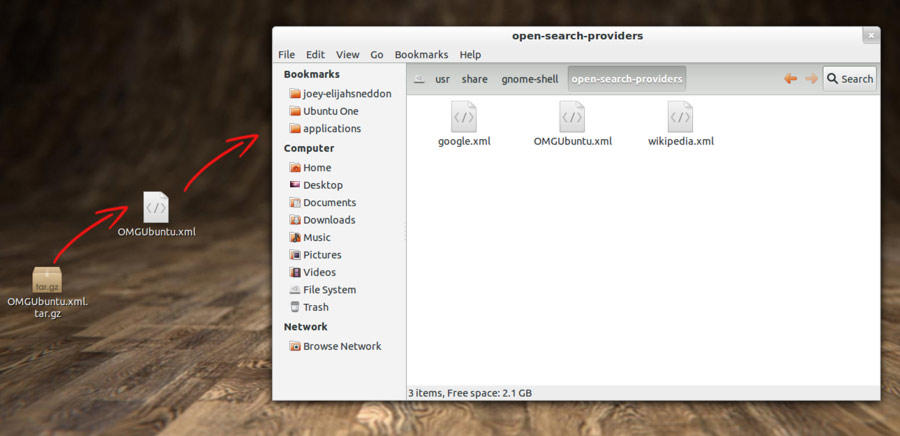
Task: Open the Bookmarks menu
Action: [x=421, y=55]
